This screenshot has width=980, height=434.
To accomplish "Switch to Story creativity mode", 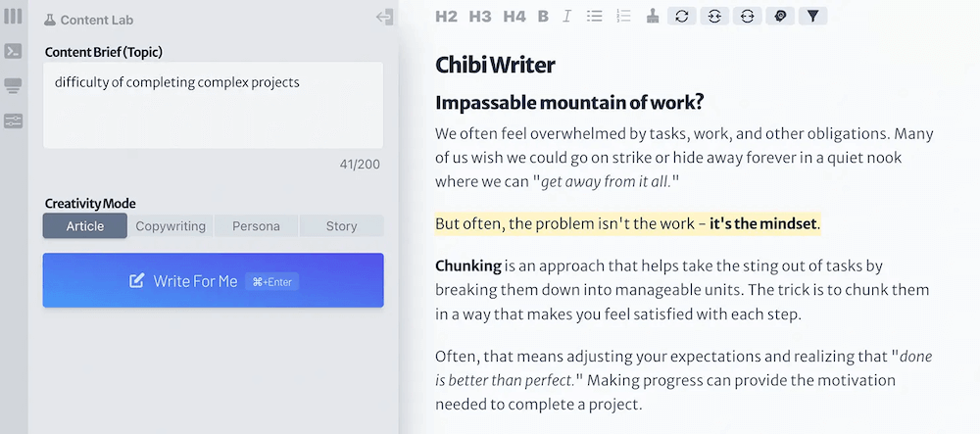I will coord(341,226).
